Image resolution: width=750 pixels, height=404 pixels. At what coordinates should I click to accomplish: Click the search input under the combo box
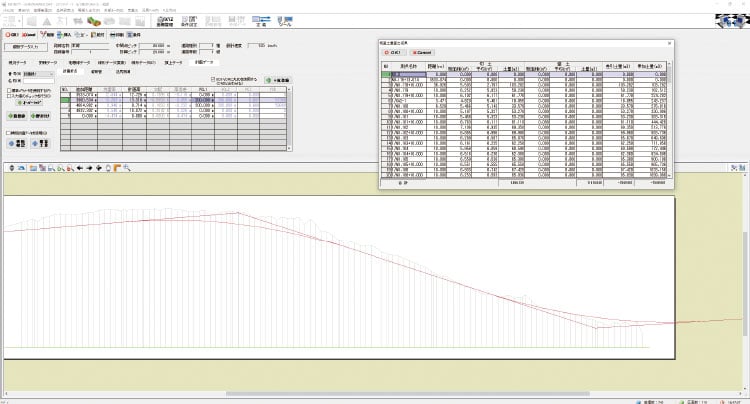38,81
